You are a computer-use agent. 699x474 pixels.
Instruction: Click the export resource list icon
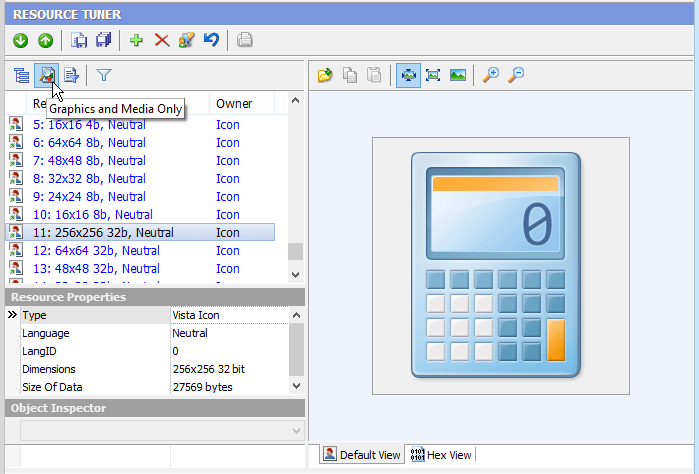(71, 75)
